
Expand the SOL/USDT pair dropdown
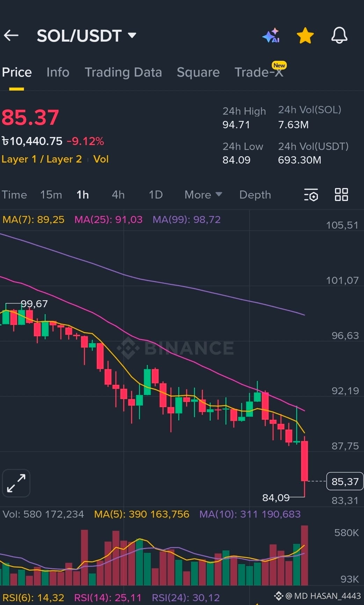pyautogui.click(x=132, y=35)
